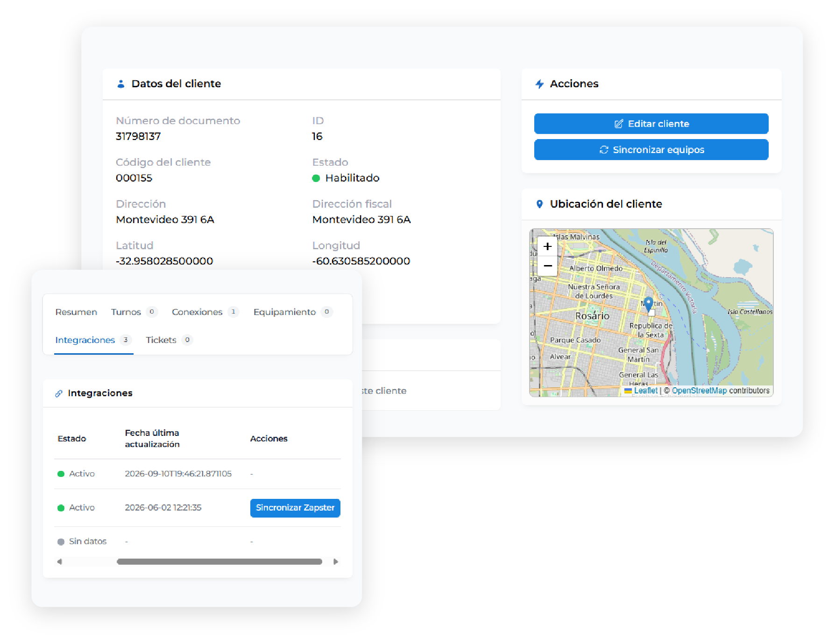Click the Sin datos status text
Viewport: 835px width, 644px height.
pyautogui.click(x=88, y=541)
